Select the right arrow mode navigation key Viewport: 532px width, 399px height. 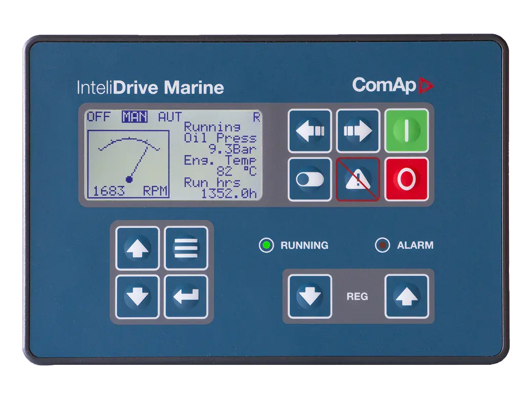358,130
